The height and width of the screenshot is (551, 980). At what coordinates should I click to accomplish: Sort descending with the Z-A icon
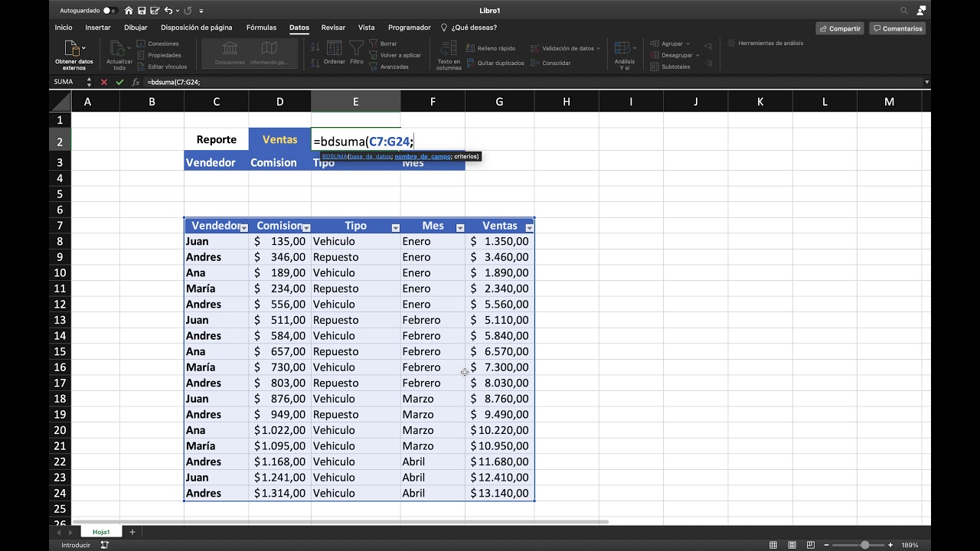[x=315, y=63]
